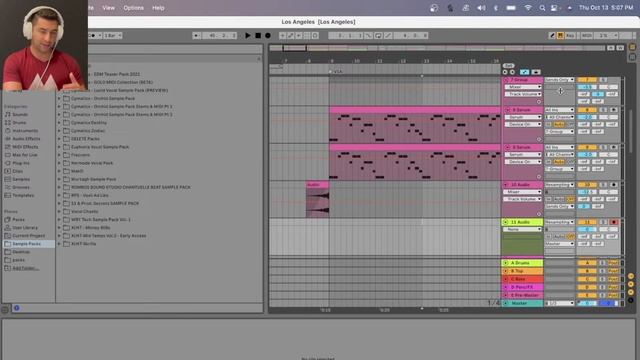640x360 pixels.
Task: Fold the 8 Serum track
Action: [x=507, y=110]
